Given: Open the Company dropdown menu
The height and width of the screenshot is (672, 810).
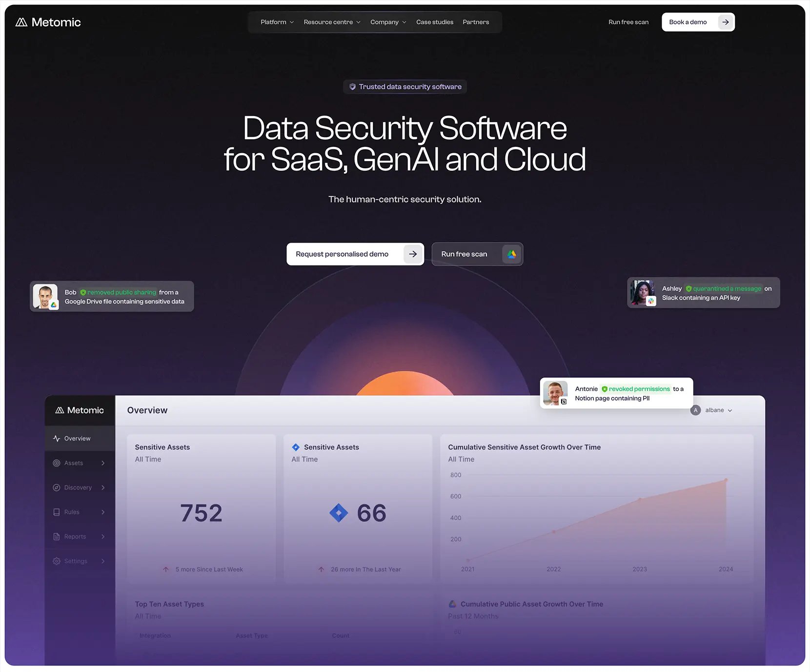Looking at the screenshot, I should (388, 22).
